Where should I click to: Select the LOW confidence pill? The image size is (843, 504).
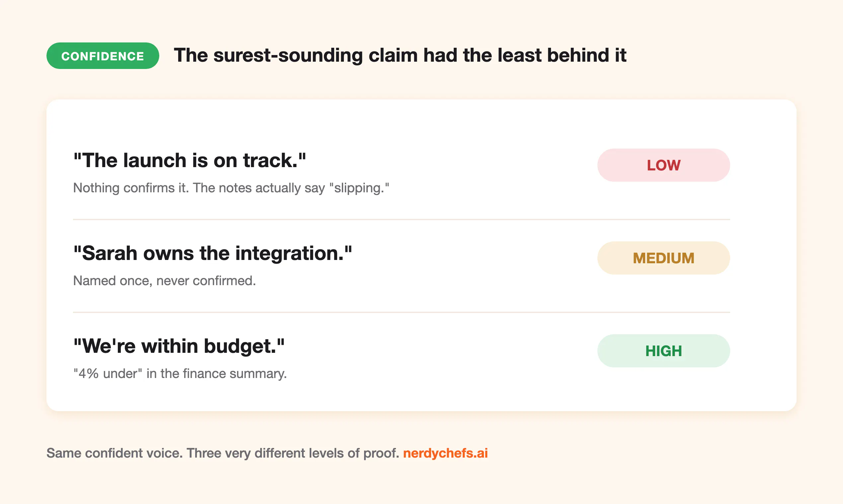point(663,165)
